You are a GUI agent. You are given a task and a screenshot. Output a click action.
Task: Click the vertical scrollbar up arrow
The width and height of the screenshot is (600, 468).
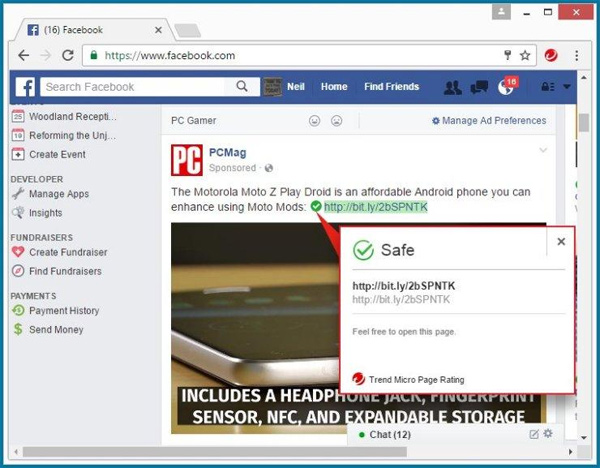click(x=584, y=78)
